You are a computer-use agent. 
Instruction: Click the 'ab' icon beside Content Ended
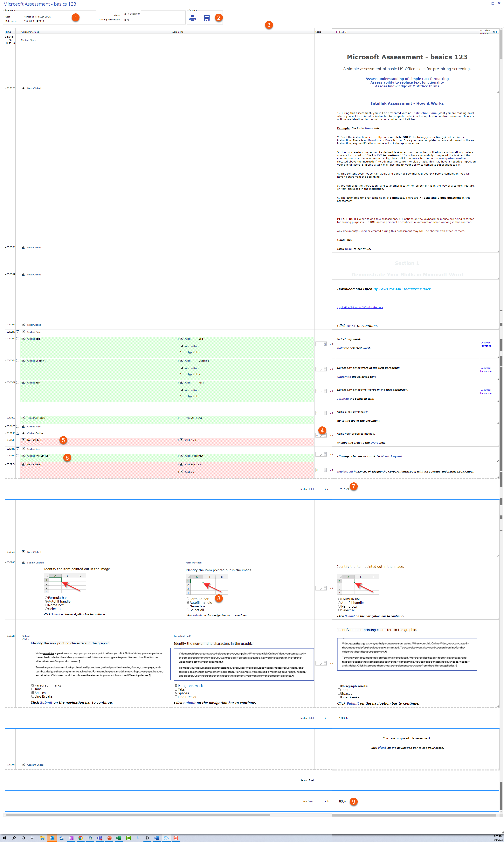click(23, 765)
